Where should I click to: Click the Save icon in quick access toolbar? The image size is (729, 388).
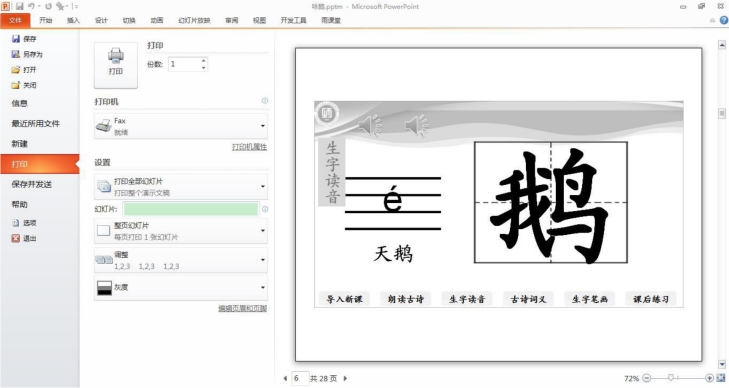click(x=20, y=7)
